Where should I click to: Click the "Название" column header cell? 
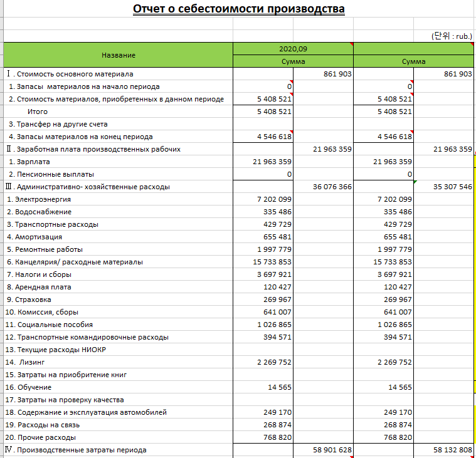(x=118, y=55)
